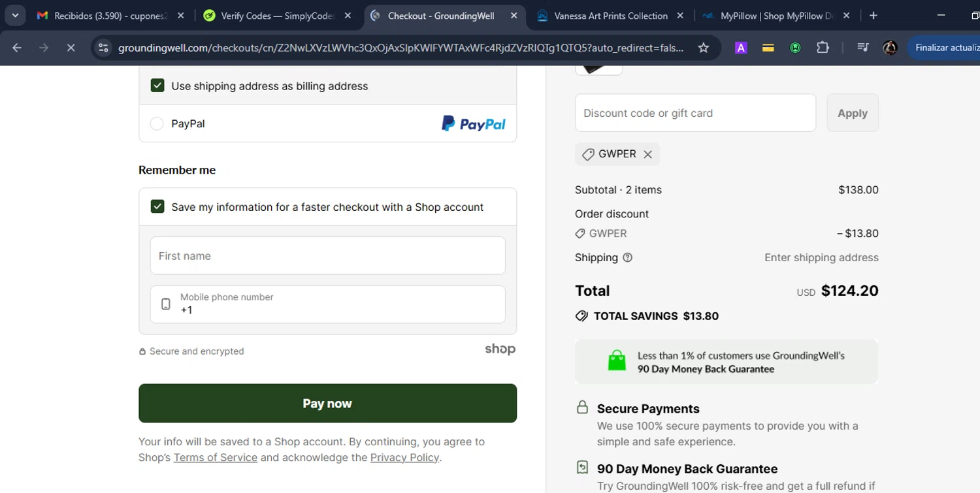980x493 pixels.
Task: Open the Privacy Policy link
Action: 404,458
